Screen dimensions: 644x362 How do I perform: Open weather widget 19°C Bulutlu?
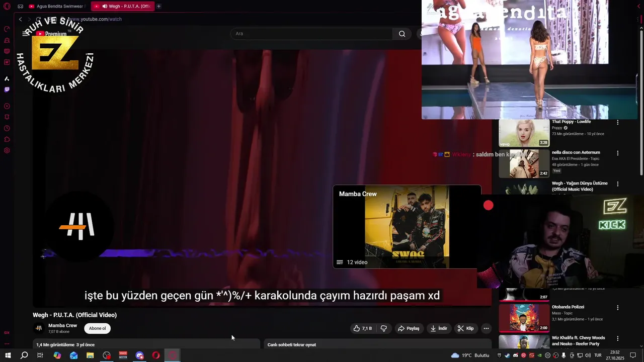coord(470,355)
